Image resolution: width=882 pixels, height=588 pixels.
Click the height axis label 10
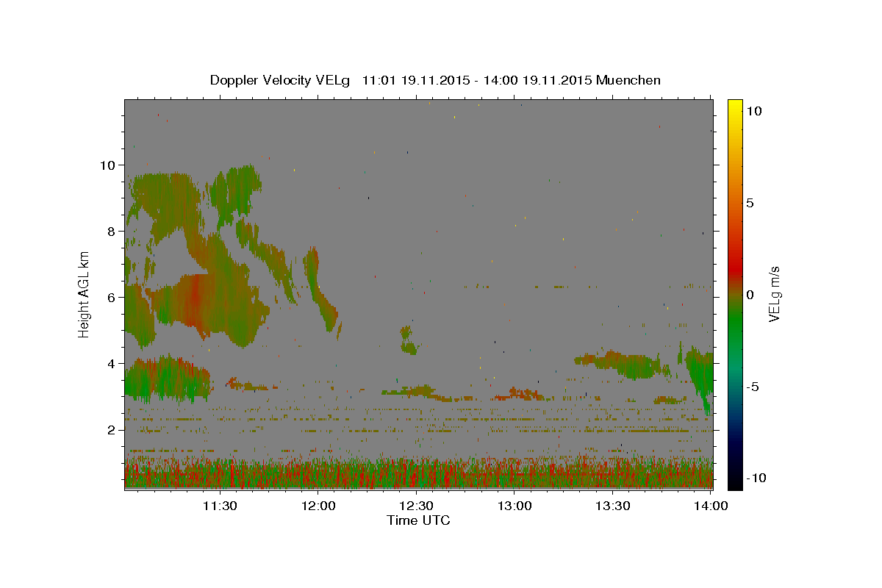coord(108,165)
